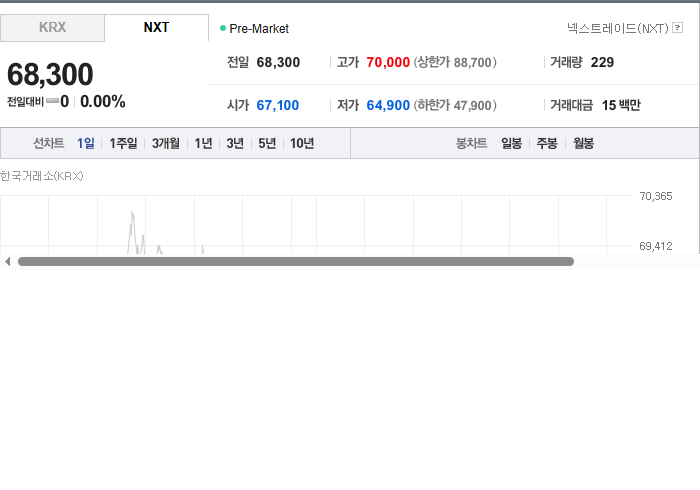
Task: Show the 1일 line chart
Action: click(x=86, y=143)
